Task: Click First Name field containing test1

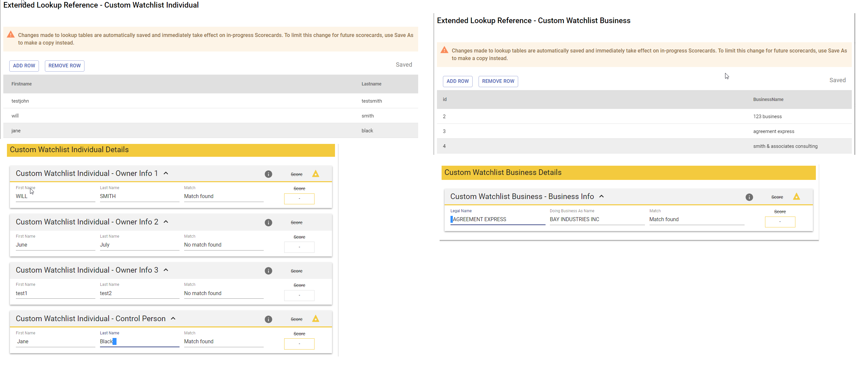Action: point(55,293)
